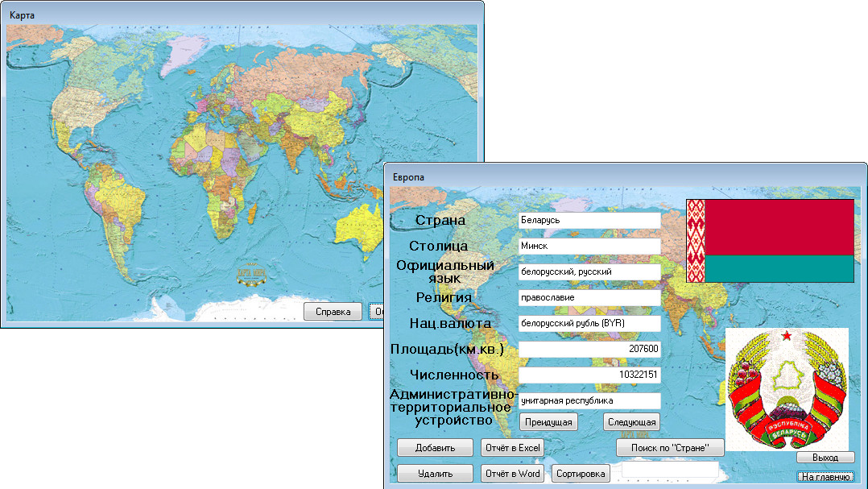Click the Численность field showing 10322151
Image resolution: width=868 pixels, height=489 pixels.
(589, 375)
